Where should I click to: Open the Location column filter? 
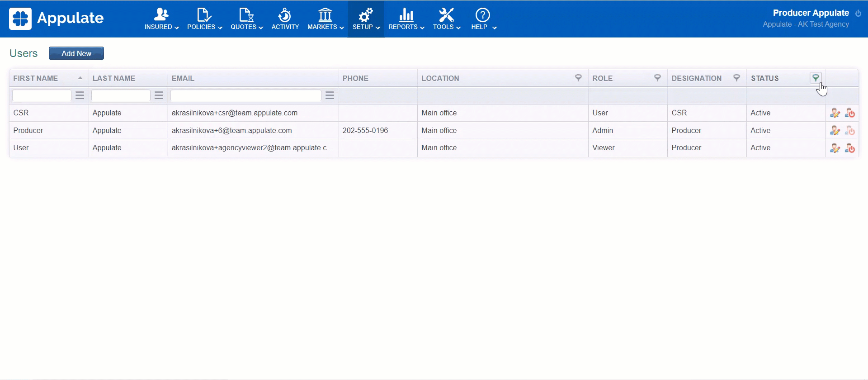pos(578,78)
